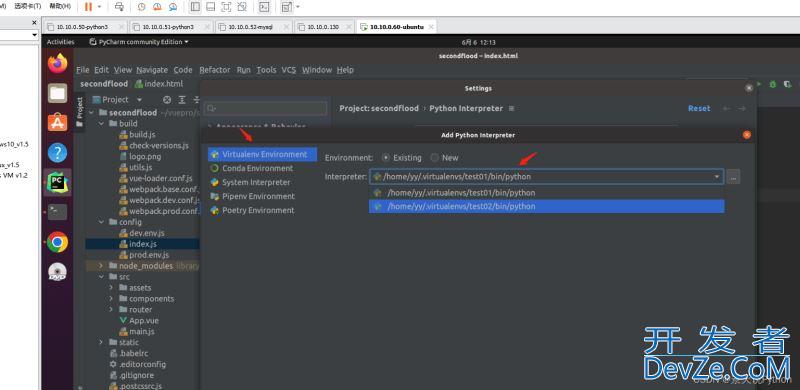Expand the assets folder
Viewport: 800px width, 390px height.
click(x=111, y=288)
